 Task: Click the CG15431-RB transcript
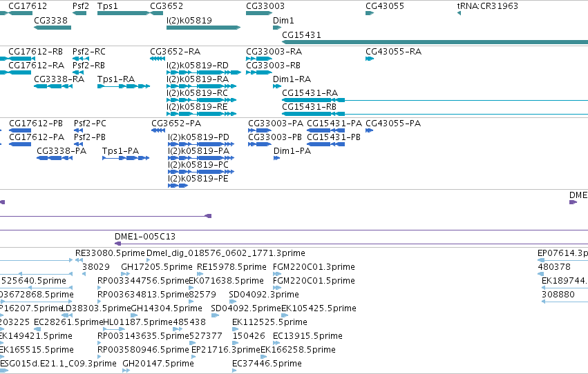(x=435, y=114)
